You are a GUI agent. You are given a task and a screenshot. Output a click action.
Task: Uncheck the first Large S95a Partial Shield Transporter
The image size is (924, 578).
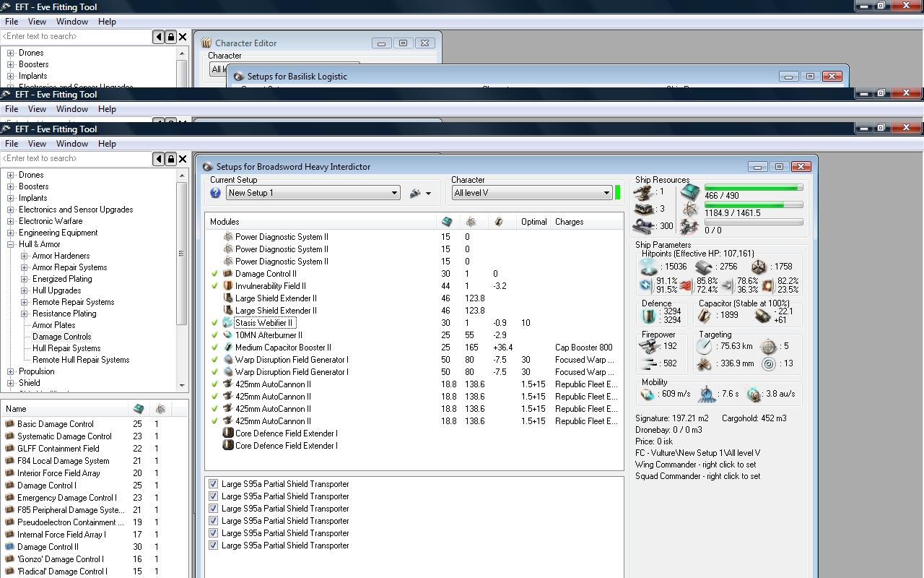[x=213, y=484]
